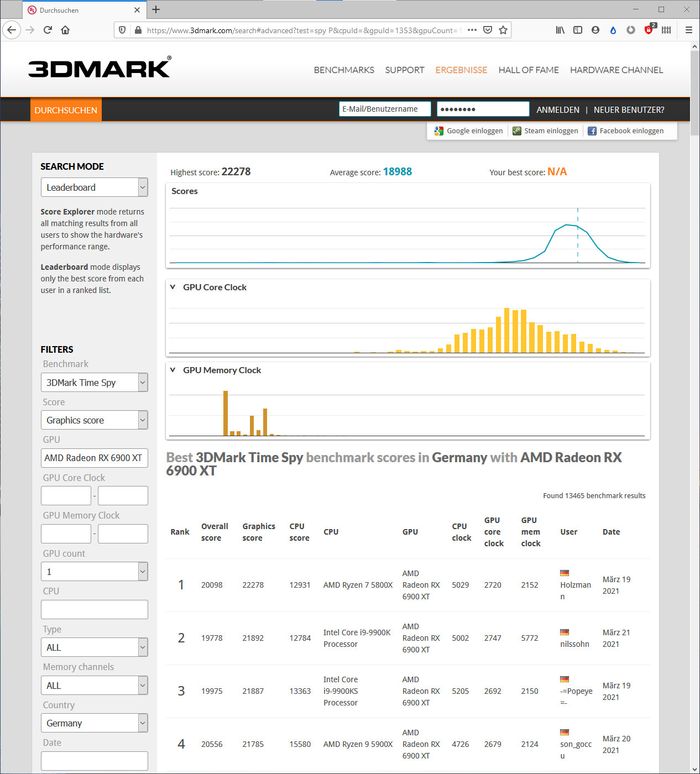The height and width of the screenshot is (774, 700).
Task: Select the ERGEBNISSE menu item
Action: (461, 70)
